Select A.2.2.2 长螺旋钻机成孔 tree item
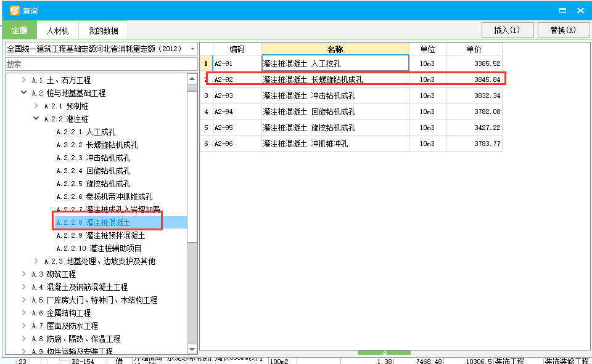This screenshot has width=592, height=364. tap(97, 145)
